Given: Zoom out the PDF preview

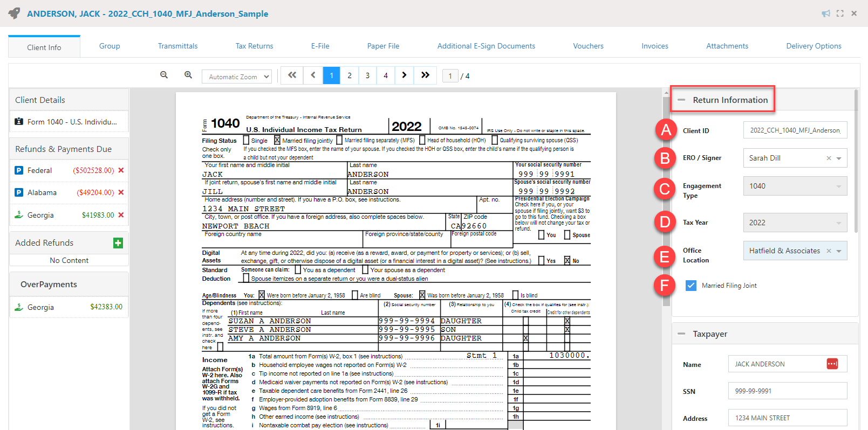Looking at the screenshot, I should pyautogui.click(x=164, y=75).
